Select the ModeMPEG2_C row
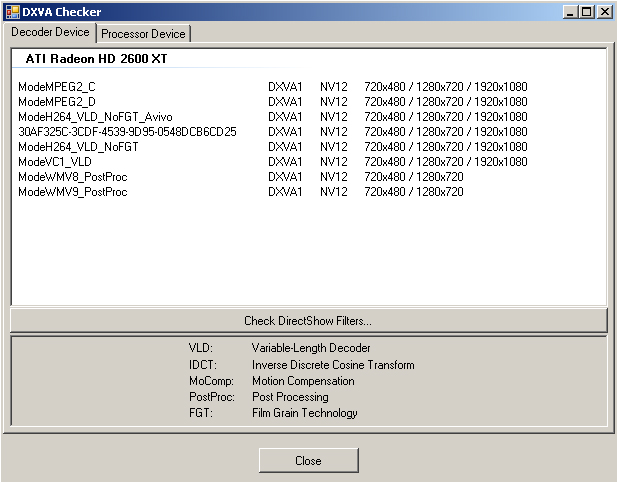 [273, 87]
